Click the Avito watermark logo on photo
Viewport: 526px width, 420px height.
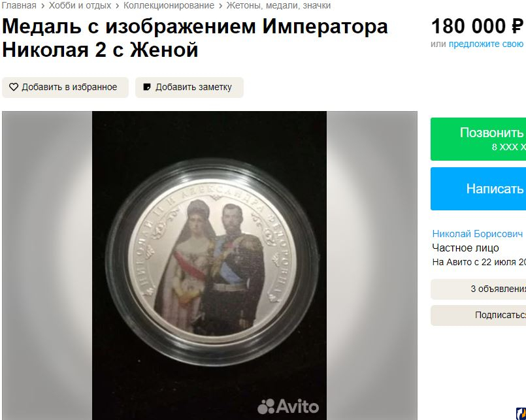pos(288,406)
